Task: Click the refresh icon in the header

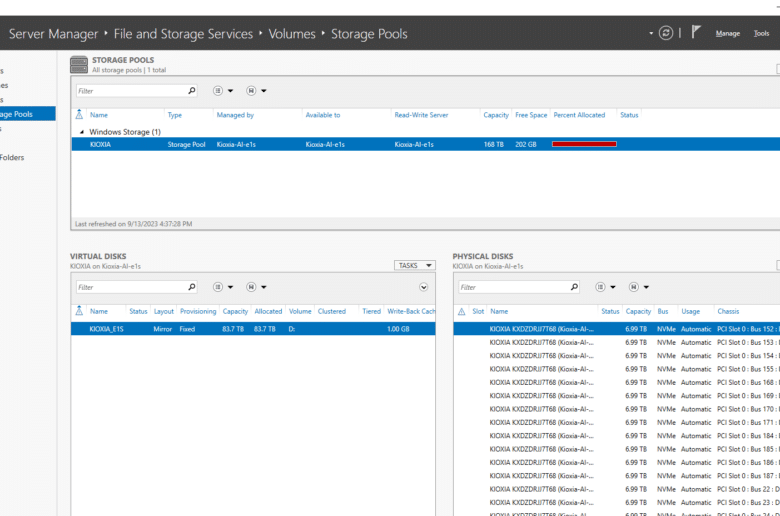Action: (x=666, y=33)
